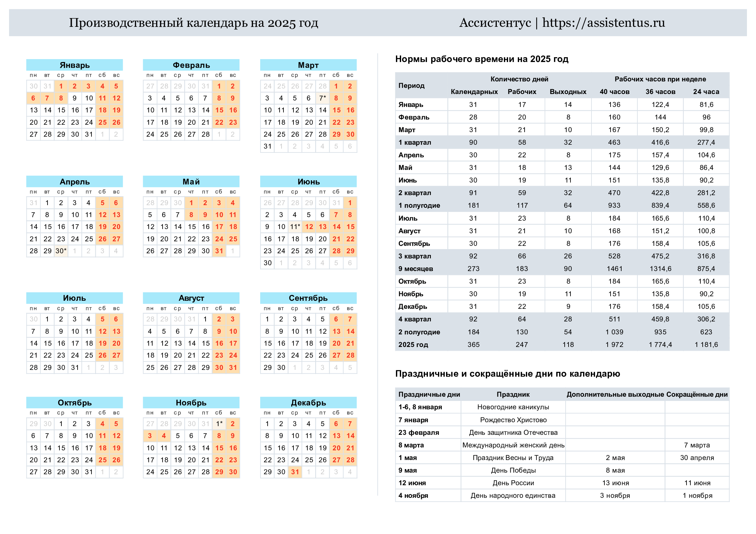Select the Ноябрь month header
This screenshot has width=756, height=534.
191,403
